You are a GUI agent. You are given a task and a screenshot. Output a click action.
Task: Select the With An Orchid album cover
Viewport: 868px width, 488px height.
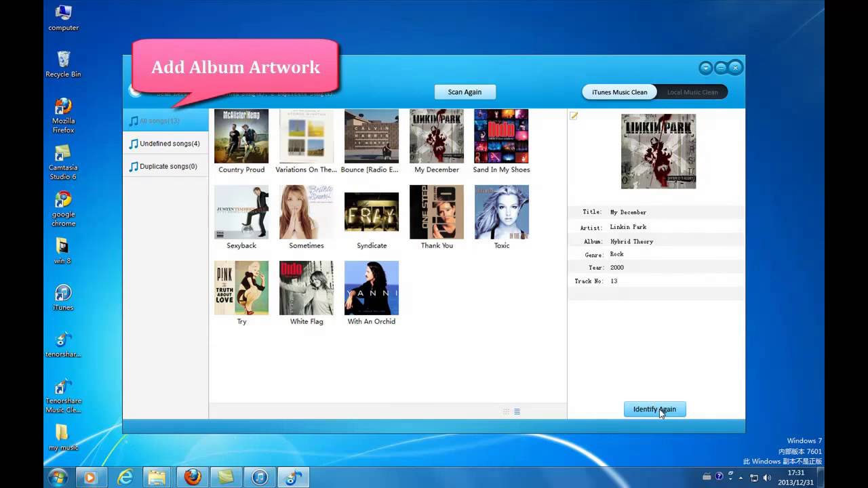(372, 288)
